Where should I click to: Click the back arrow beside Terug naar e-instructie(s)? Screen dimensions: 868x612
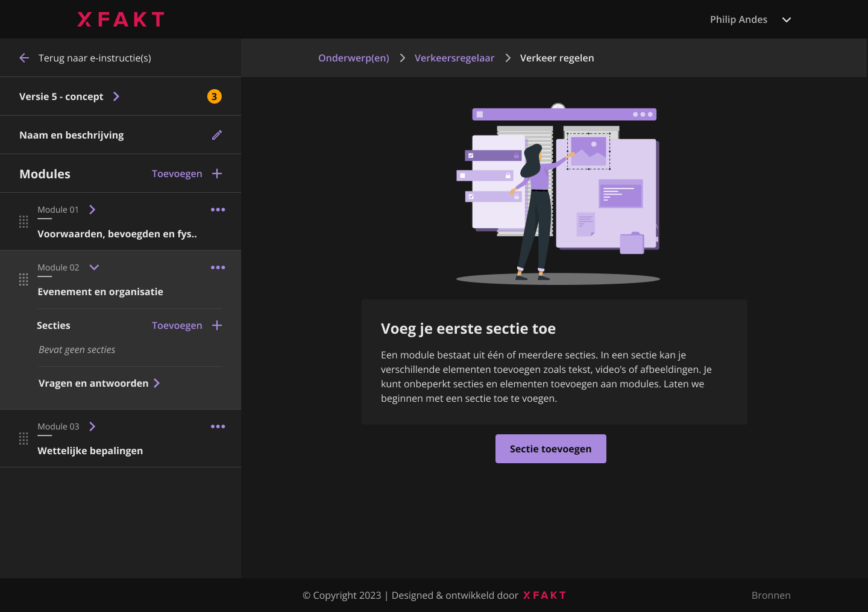[24, 58]
